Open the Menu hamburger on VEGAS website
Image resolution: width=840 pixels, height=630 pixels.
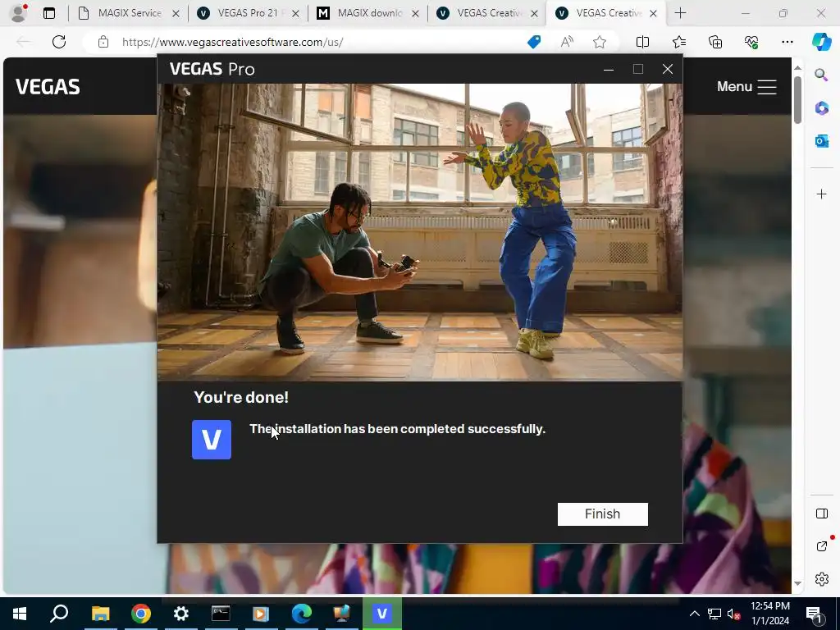point(746,87)
